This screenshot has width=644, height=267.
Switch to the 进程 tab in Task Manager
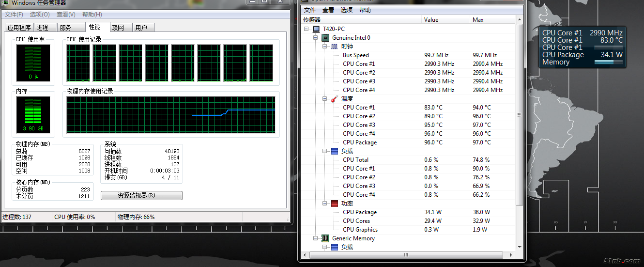point(43,28)
